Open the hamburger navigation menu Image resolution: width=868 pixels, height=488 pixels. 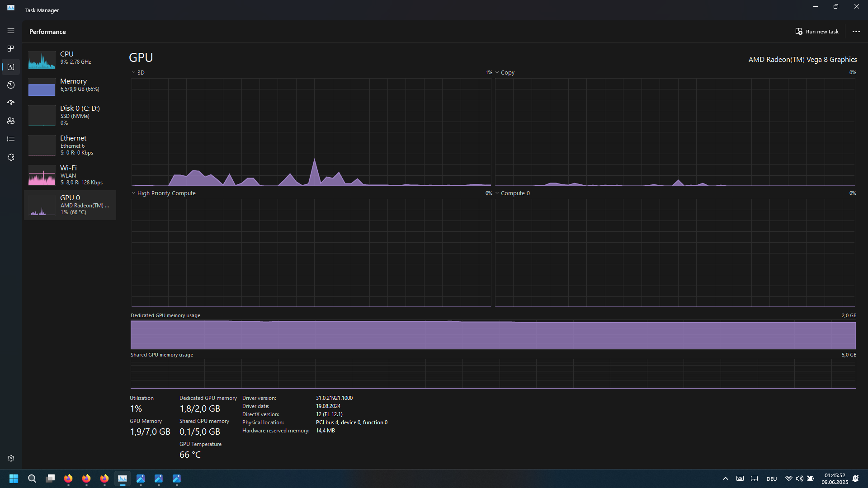pos(11,31)
